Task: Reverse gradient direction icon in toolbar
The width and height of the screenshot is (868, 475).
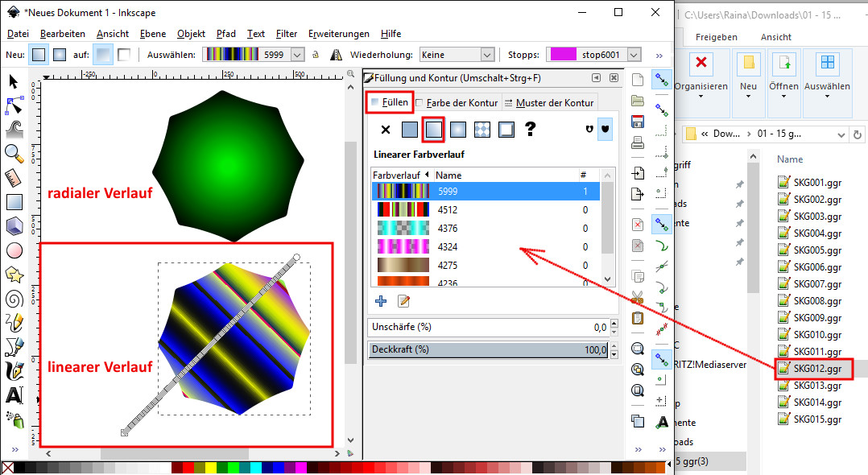Action: tap(336, 55)
